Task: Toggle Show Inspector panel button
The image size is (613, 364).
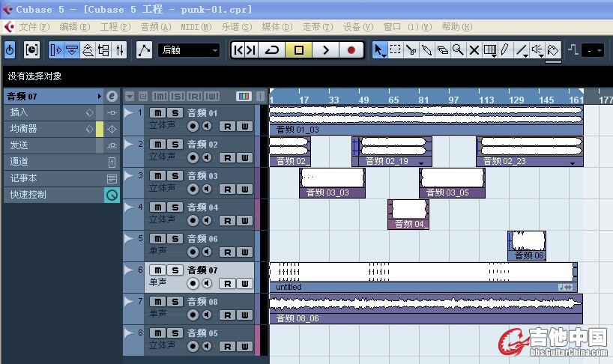Action: click(x=56, y=50)
